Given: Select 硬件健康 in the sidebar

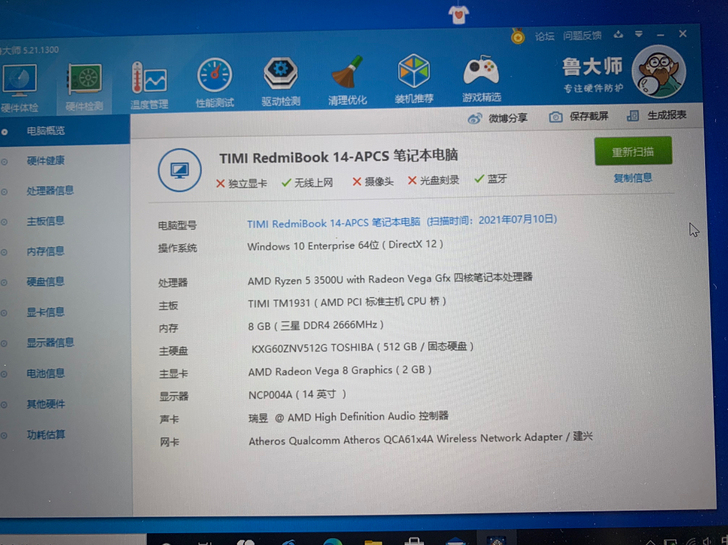Looking at the screenshot, I should pyautogui.click(x=46, y=161).
